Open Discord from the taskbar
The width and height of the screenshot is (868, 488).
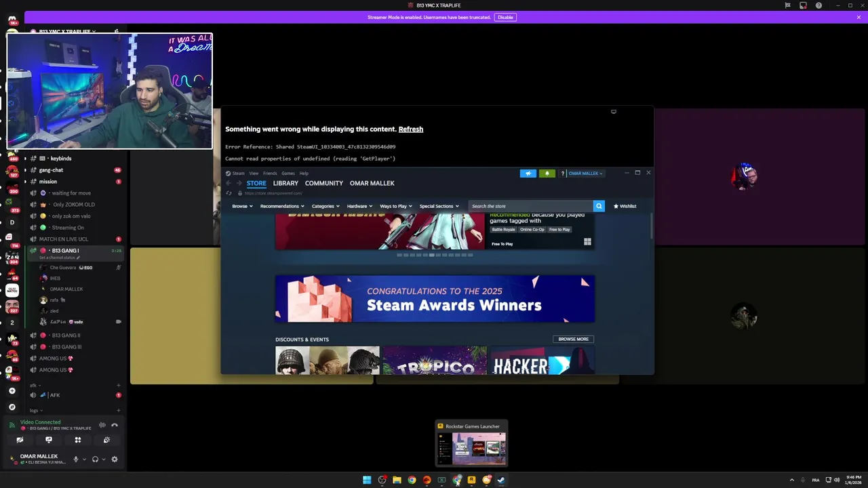(487, 480)
